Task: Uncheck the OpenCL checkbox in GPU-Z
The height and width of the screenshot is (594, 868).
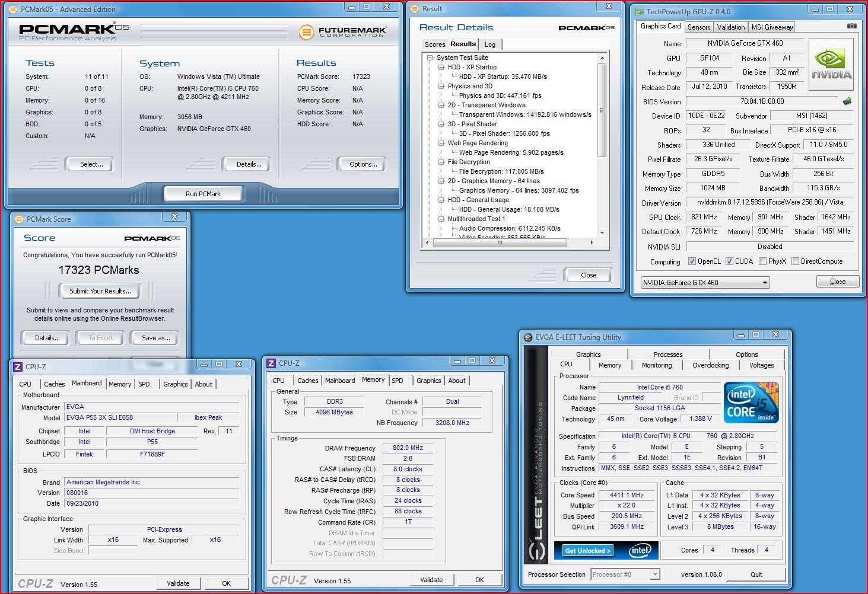Action: (692, 261)
